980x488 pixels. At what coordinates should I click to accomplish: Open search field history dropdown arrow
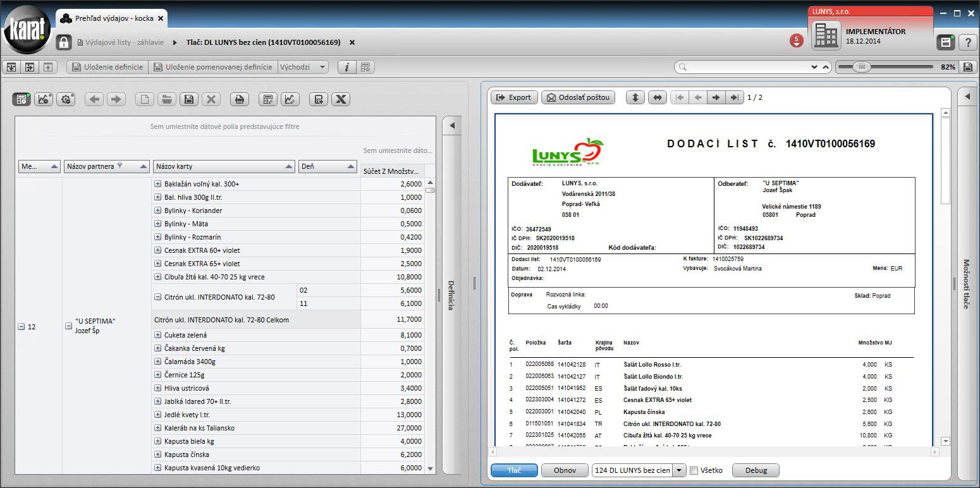tap(814, 67)
